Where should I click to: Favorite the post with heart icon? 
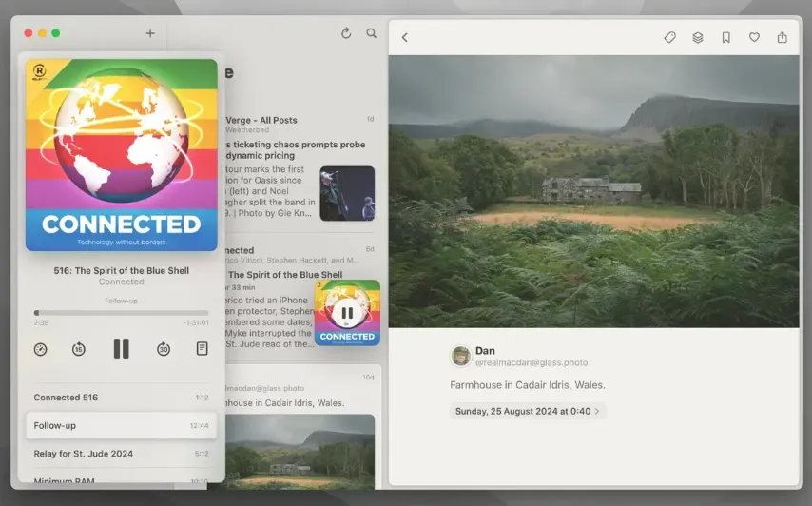point(754,37)
